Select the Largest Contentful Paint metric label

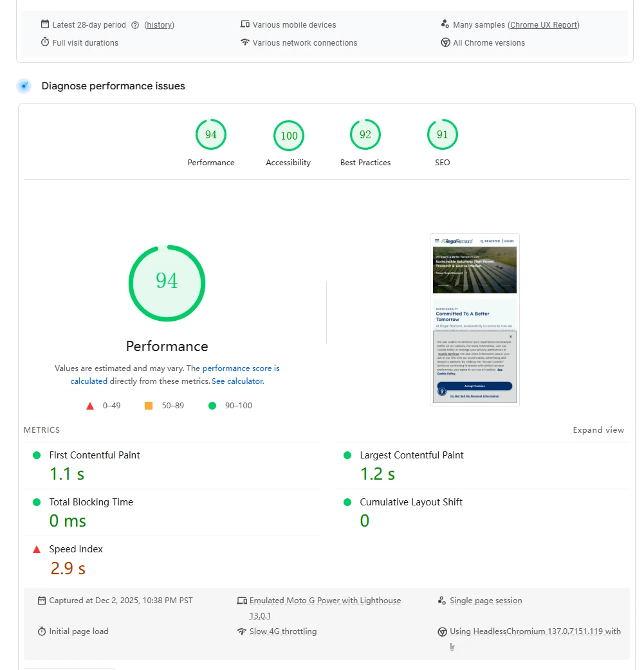(411, 455)
